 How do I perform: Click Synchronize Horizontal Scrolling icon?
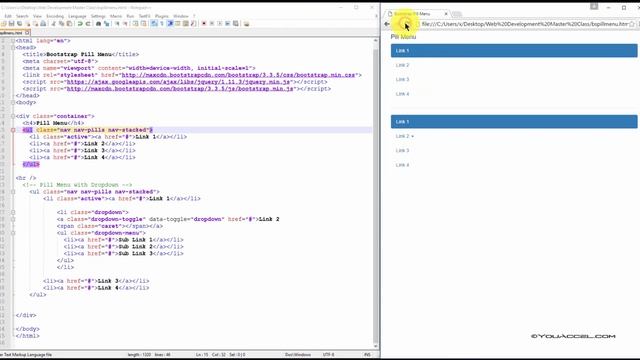(x=143, y=24)
